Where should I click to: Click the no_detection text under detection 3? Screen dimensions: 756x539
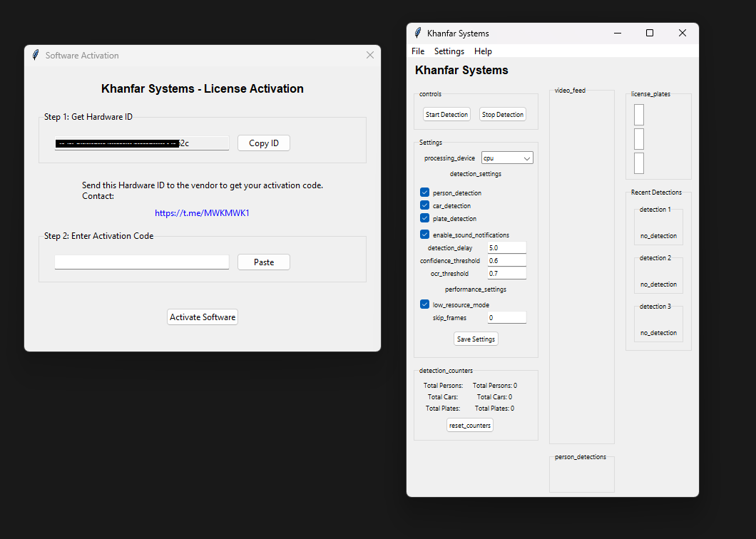point(658,333)
